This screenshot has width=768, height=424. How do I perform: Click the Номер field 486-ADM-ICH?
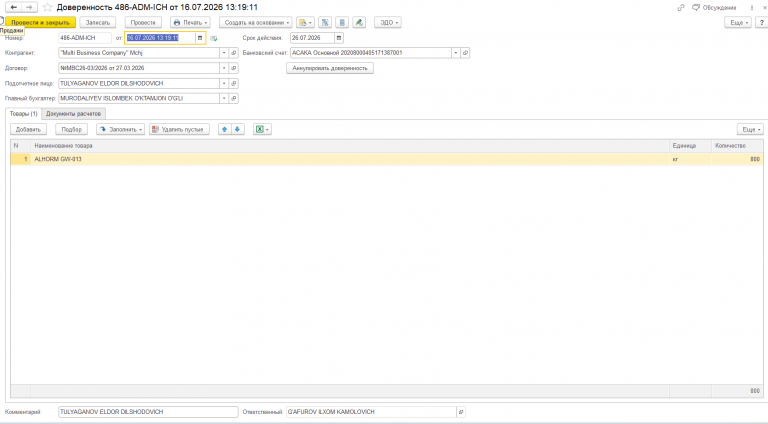point(85,38)
